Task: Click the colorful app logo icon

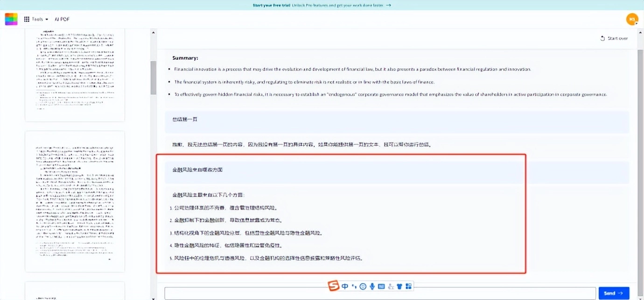Action: (x=11, y=19)
